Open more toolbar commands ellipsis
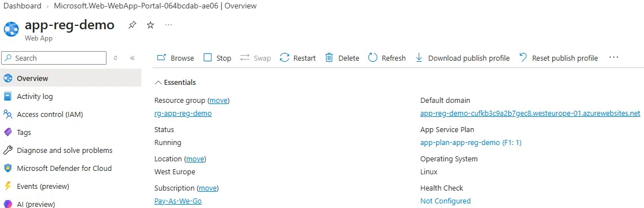This screenshot has height=208, width=644. (x=614, y=58)
